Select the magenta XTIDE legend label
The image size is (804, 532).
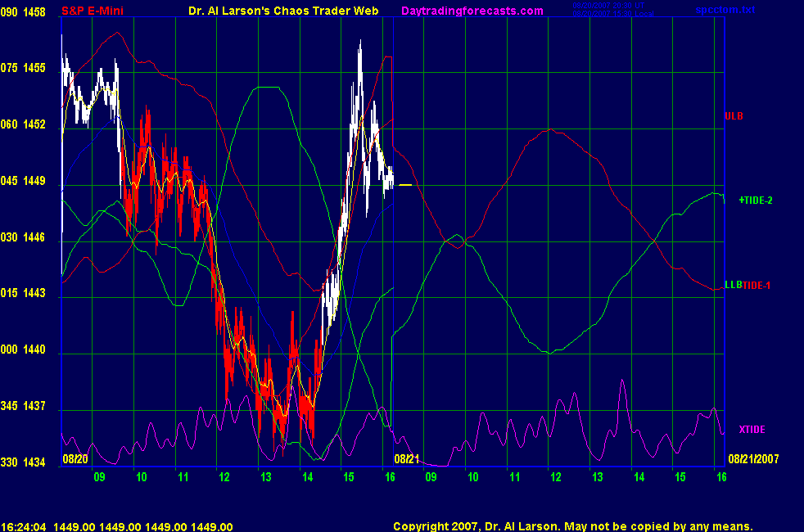[752, 429]
